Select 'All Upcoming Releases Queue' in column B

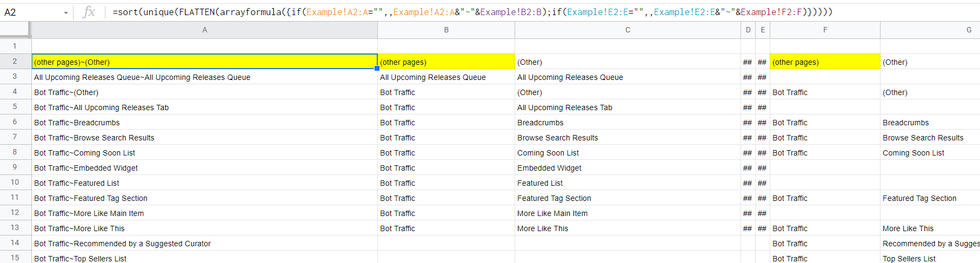click(446, 77)
